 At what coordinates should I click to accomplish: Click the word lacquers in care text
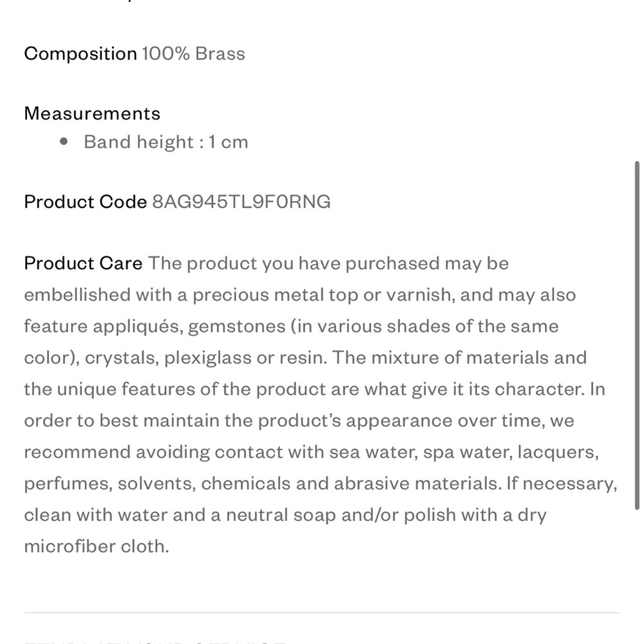[x=558, y=452]
